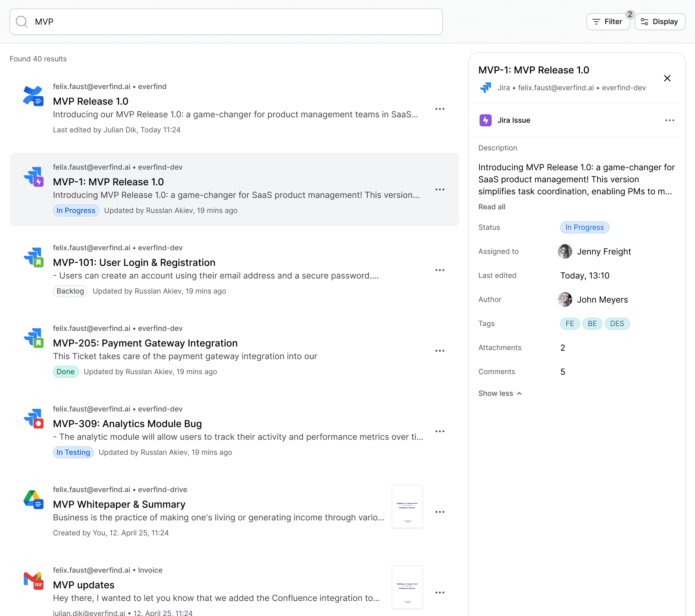The width and height of the screenshot is (695, 616).
Task: Select the DES tag
Action: pyautogui.click(x=617, y=324)
